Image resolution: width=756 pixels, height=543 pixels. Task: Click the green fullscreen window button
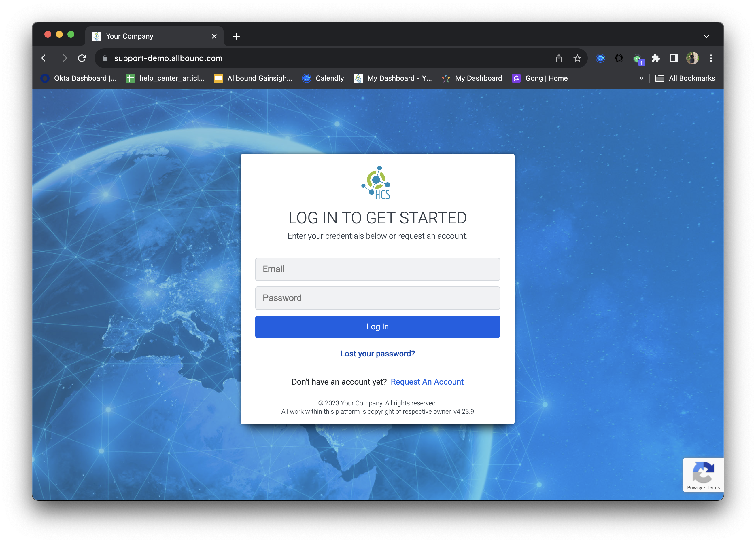point(71,34)
